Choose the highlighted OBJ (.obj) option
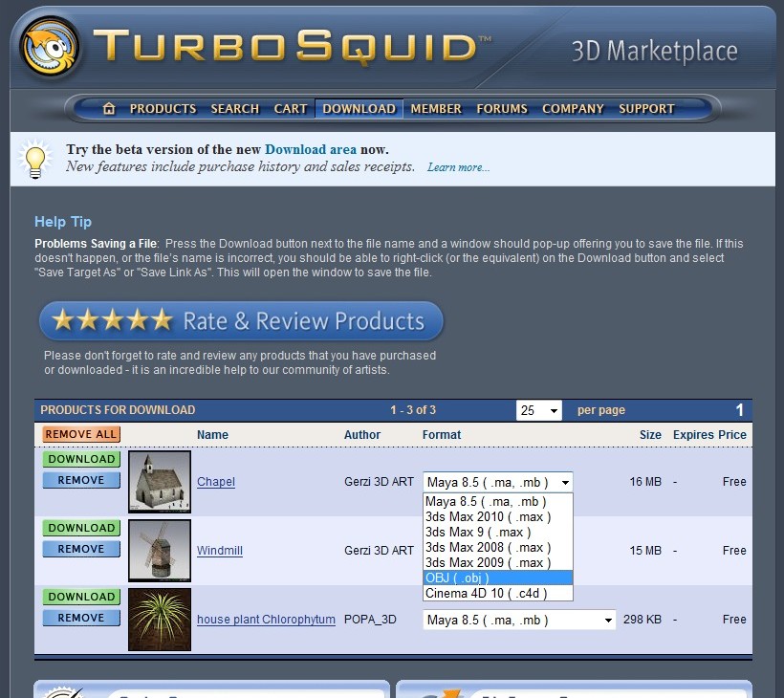Viewport: 784px width, 698px height. (x=498, y=578)
